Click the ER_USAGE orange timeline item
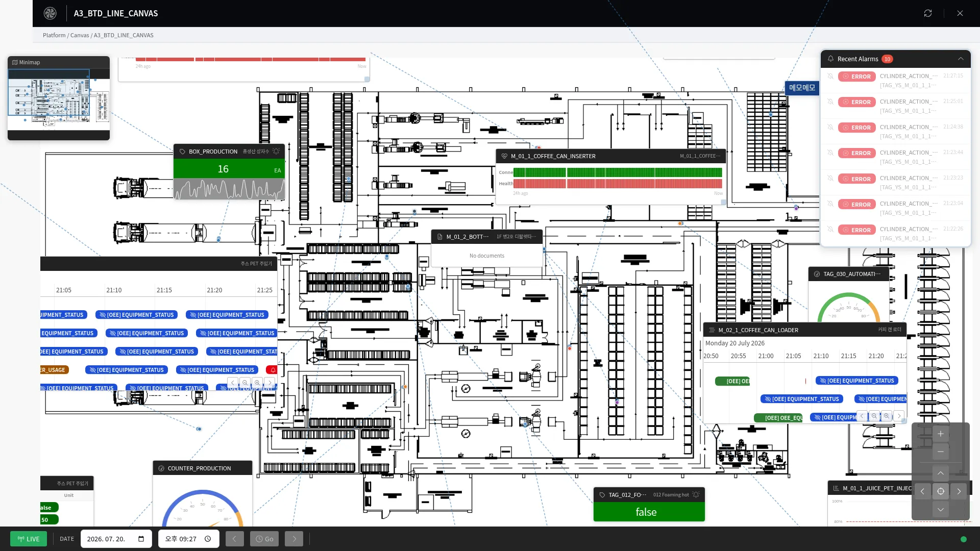This screenshot has height=551, width=980. pyautogui.click(x=54, y=370)
